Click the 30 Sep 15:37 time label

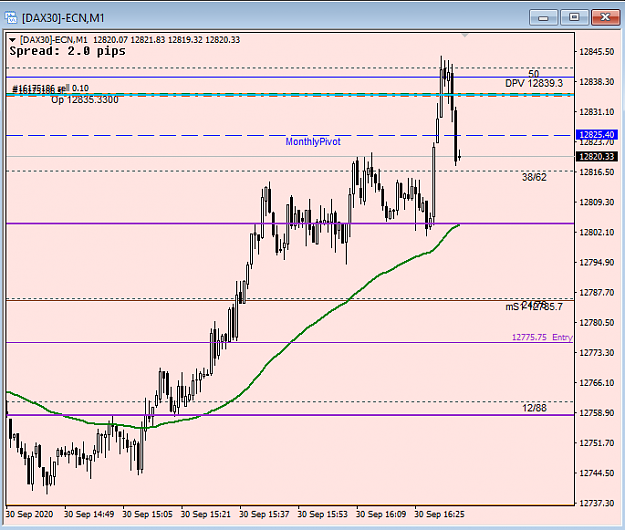point(264,514)
